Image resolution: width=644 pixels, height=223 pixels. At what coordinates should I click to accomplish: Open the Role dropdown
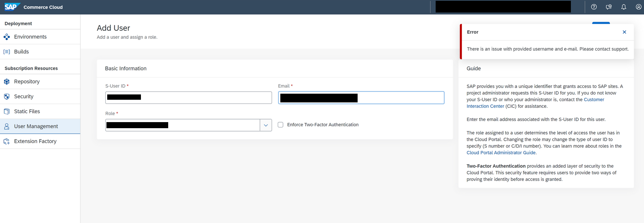pyautogui.click(x=266, y=125)
